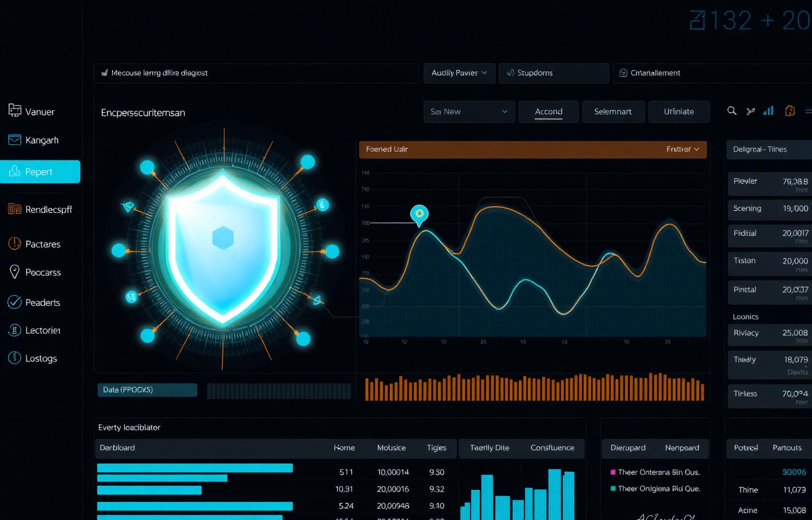
Task: Open the Vanuer sidebar icon
Action: point(15,110)
